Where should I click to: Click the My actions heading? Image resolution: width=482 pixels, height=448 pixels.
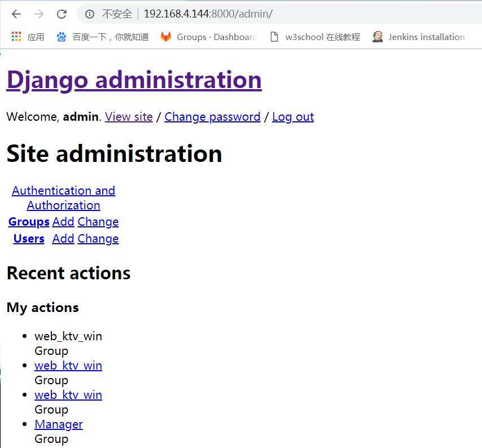click(x=43, y=308)
